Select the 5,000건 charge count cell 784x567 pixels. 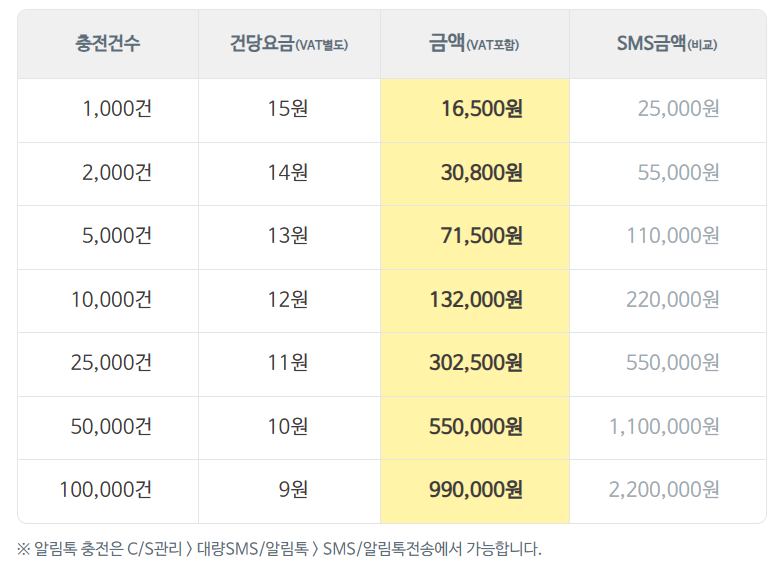tap(117, 236)
